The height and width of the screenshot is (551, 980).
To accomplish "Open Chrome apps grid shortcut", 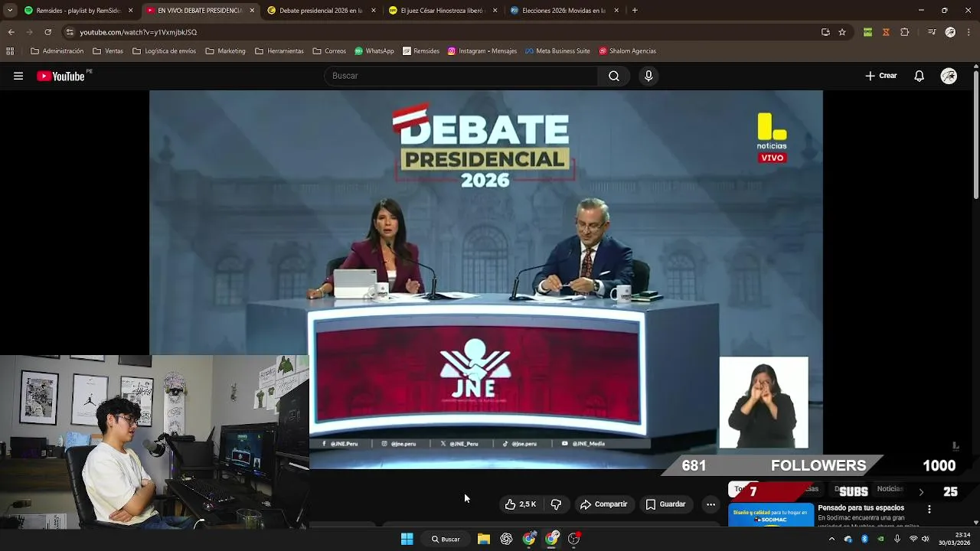I will (x=10, y=51).
